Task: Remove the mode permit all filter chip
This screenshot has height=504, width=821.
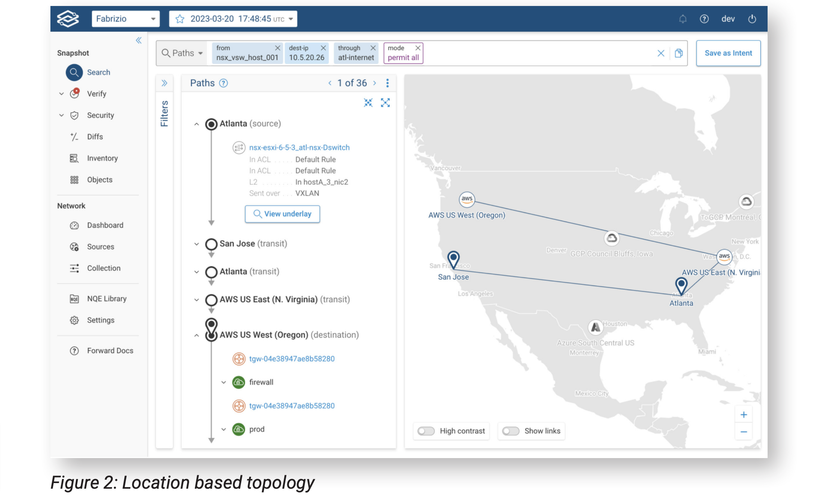Action: 418,48
